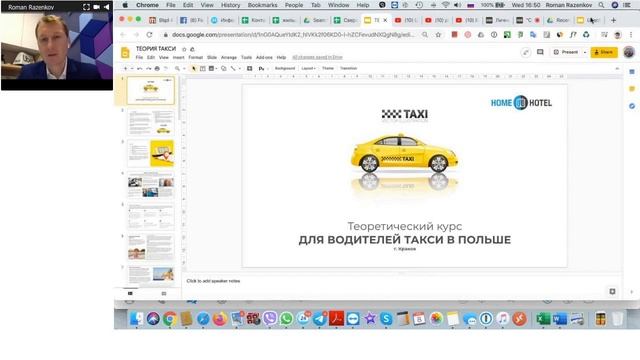Click the insert image icon
The image size is (640, 360).
point(211,69)
